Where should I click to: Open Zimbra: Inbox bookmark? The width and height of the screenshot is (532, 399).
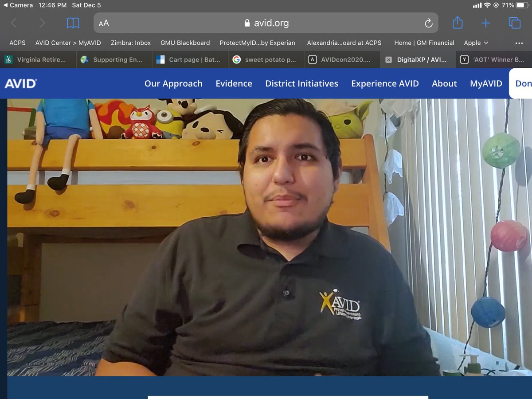(x=131, y=43)
